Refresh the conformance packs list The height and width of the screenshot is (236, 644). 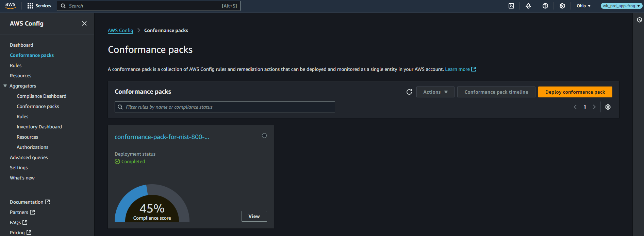tap(409, 92)
